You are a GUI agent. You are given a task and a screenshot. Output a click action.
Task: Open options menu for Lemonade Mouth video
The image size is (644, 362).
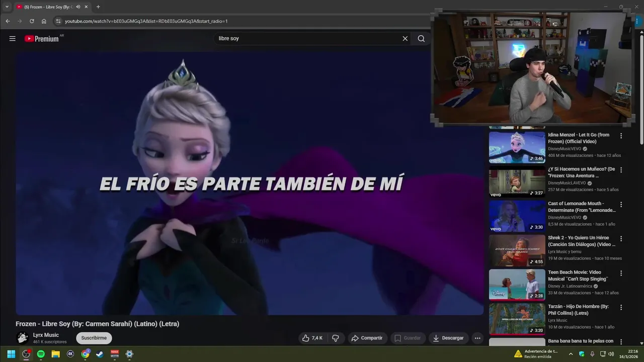621,205
